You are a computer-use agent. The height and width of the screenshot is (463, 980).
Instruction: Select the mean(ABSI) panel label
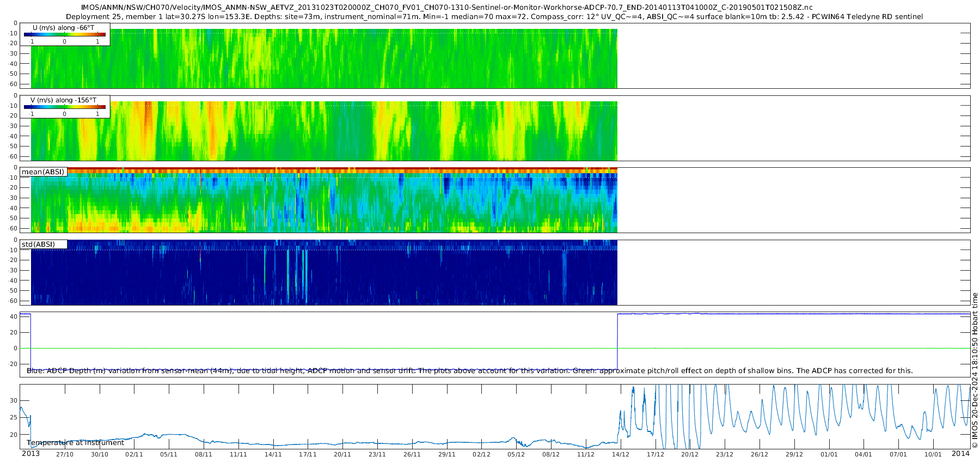[43, 172]
